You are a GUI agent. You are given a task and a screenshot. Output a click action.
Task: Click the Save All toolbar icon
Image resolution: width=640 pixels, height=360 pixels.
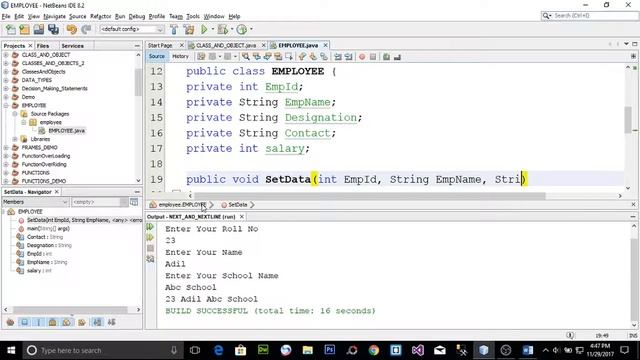[x=53, y=29]
